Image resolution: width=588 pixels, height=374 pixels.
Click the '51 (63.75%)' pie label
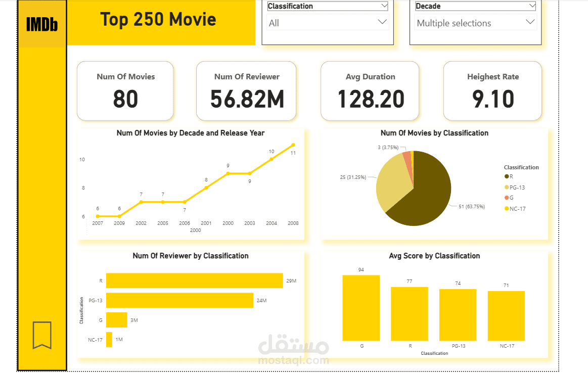472,207
